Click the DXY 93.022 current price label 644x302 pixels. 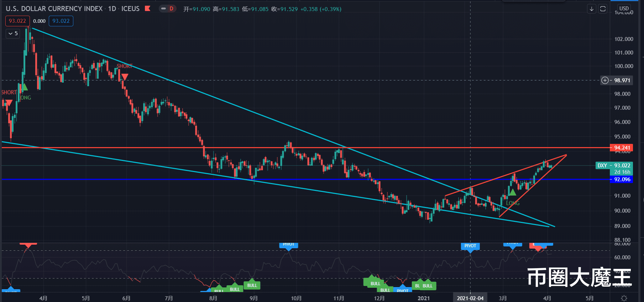tap(614, 165)
